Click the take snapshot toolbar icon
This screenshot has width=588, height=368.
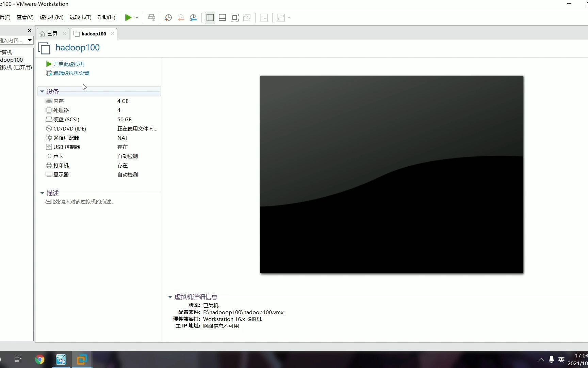(168, 18)
